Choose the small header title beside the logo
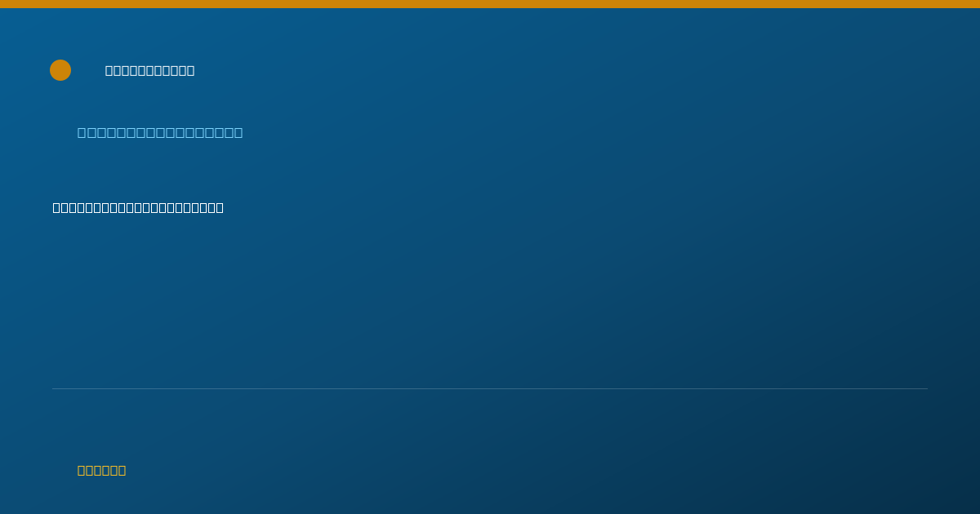This screenshot has height=514, width=980. coord(149,70)
